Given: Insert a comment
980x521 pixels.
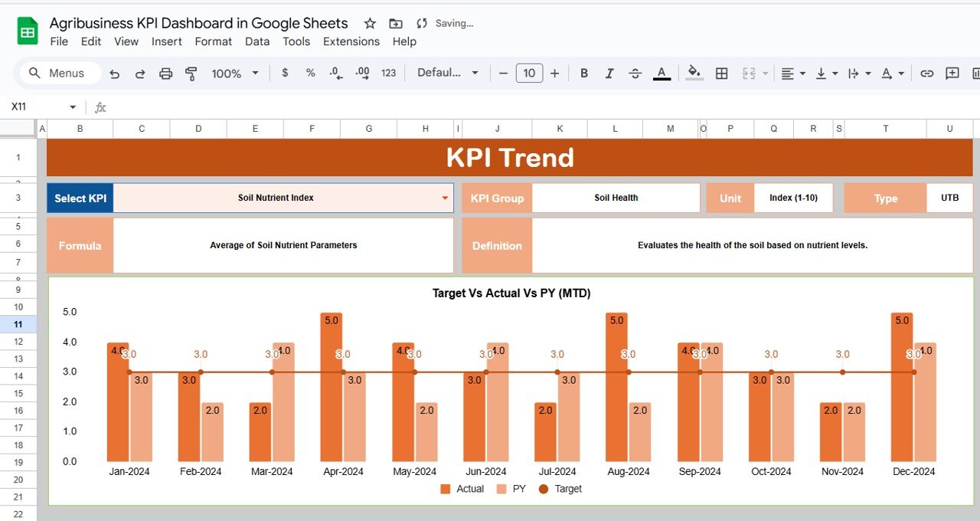Looking at the screenshot, I should 952,73.
